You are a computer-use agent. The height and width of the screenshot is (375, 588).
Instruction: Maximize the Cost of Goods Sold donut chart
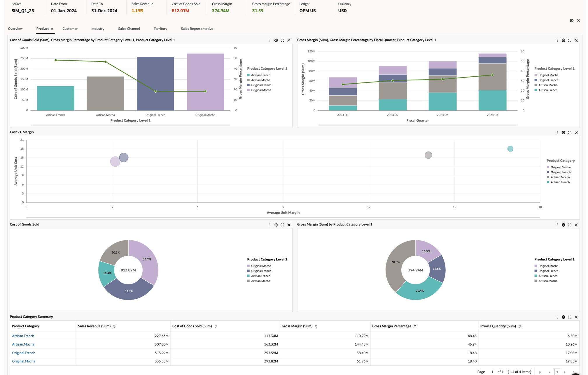[x=283, y=225]
